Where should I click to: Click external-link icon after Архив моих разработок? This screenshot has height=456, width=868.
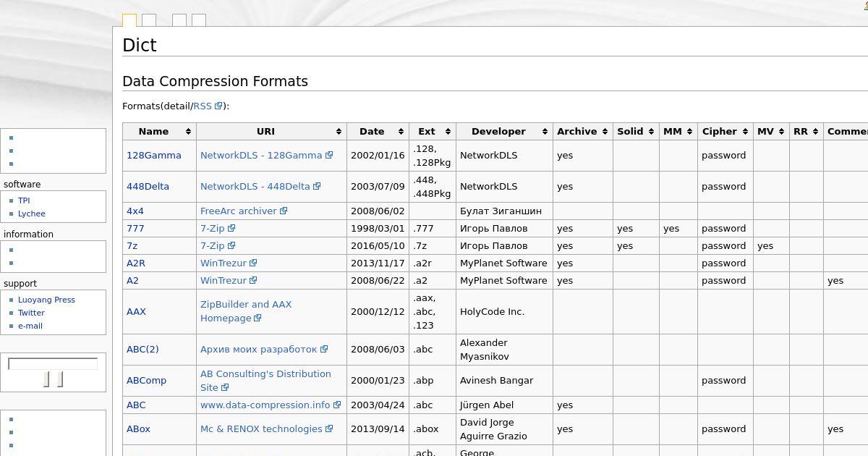(x=324, y=349)
